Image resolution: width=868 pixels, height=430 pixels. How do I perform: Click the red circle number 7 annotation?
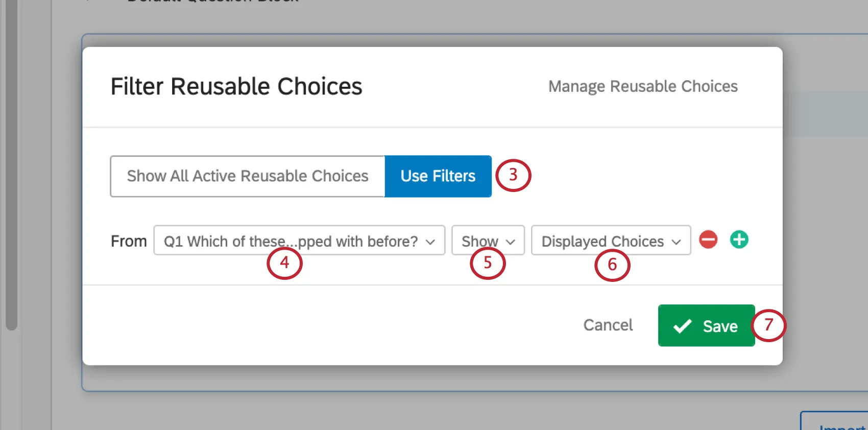tap(769, 325)
